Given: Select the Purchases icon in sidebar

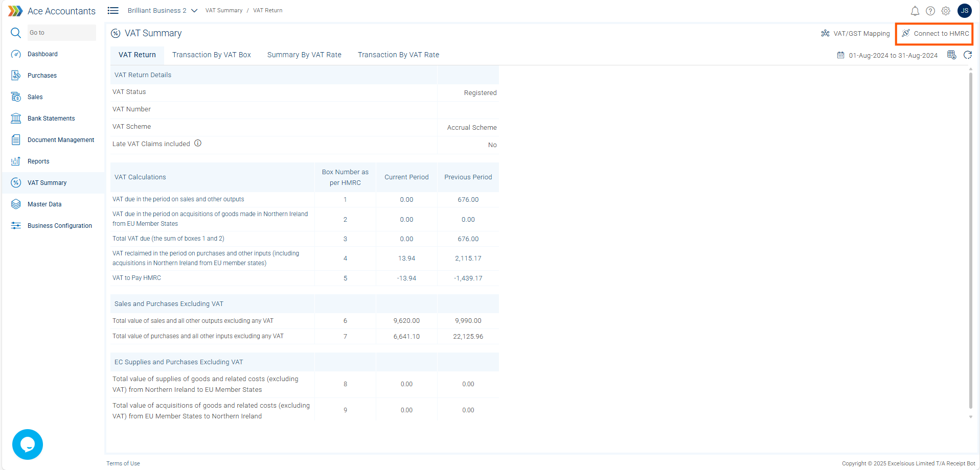Looking at the screenshot, I should click(16, 75).
